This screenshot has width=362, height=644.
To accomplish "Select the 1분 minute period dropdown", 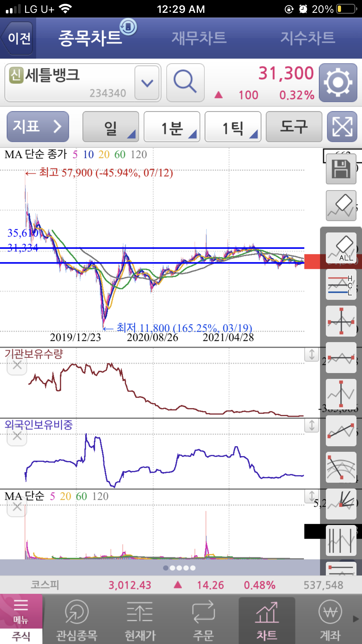I will [172, 127].
